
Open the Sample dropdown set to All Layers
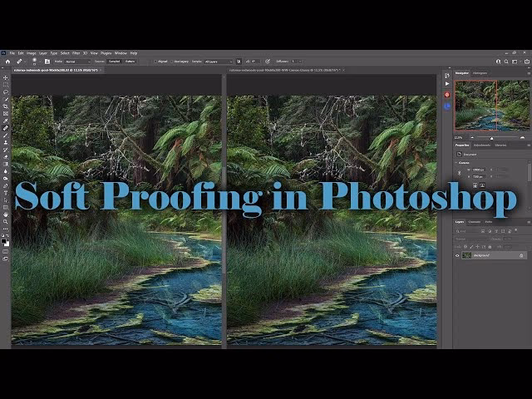(218, 62)
